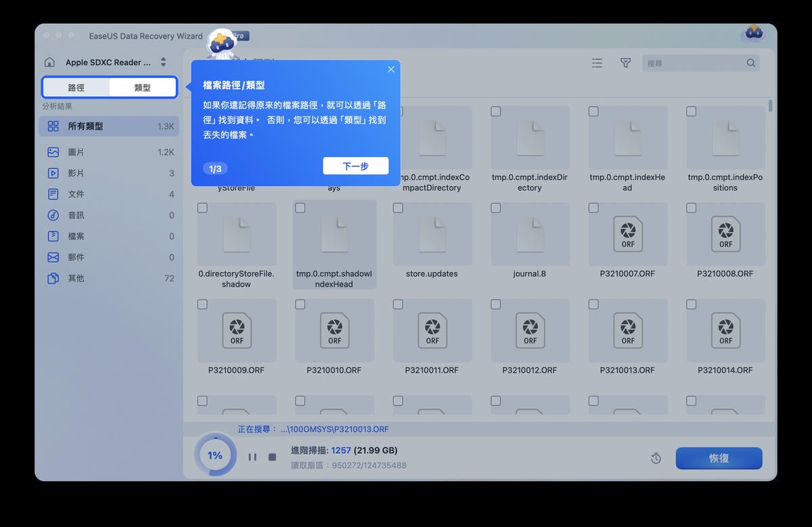812x527 pixels.
Task: Click the 下一步 button
Action: click(x=355, y=166)
